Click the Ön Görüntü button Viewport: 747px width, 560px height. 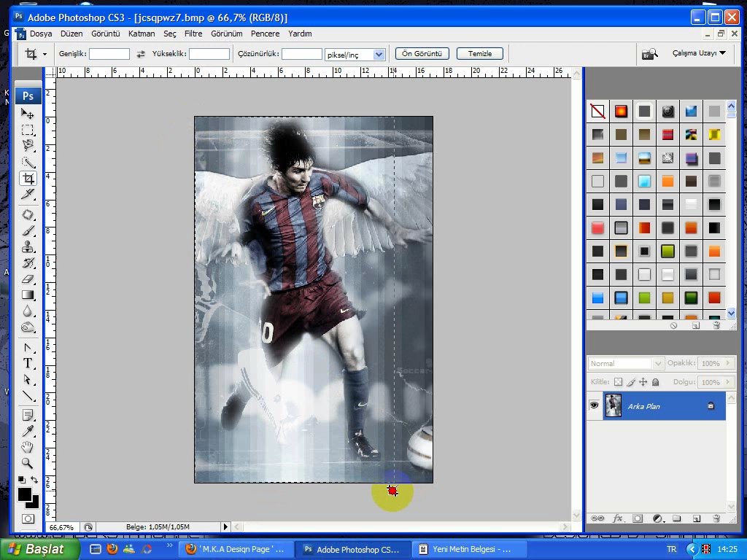click(422, 53)
